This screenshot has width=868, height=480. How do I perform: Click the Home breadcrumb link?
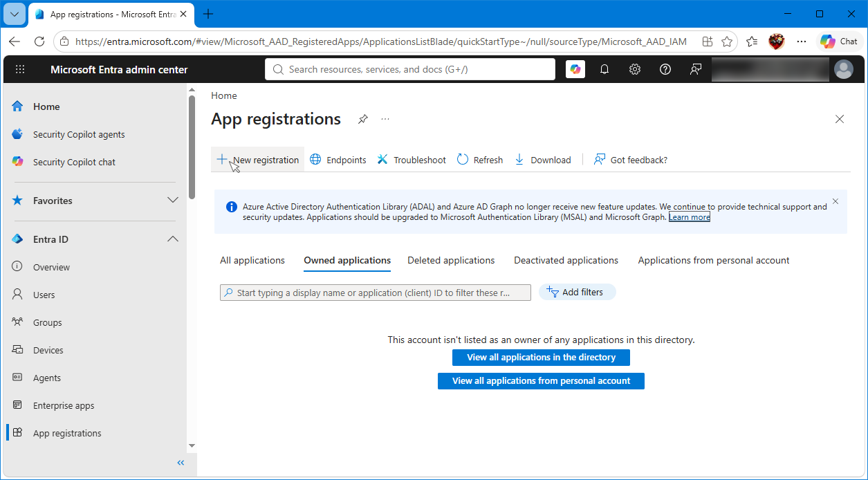[x=224, y=95]
